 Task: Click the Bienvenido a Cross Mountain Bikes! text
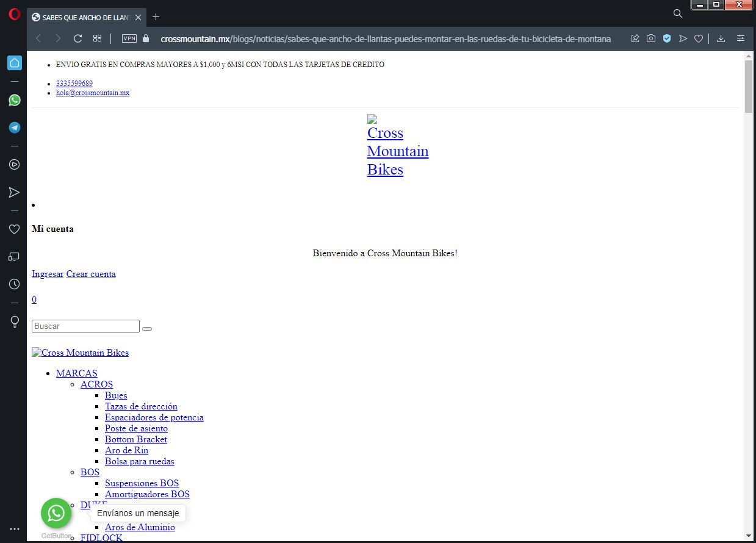pos(385,253)
